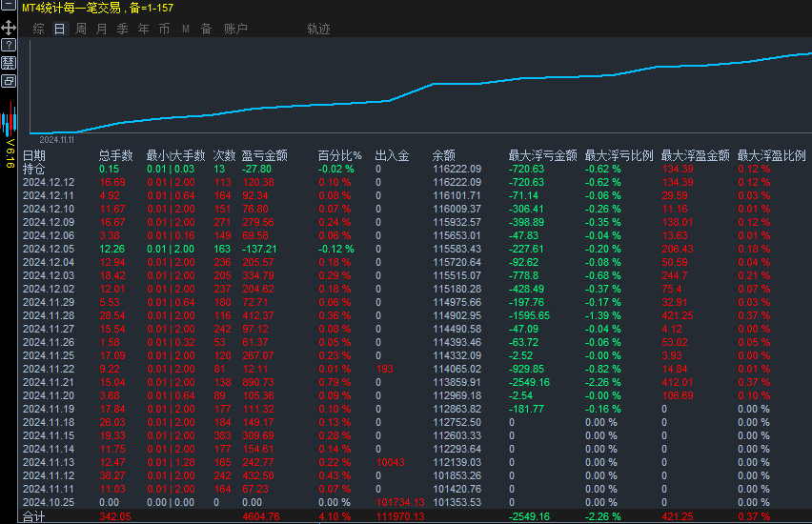812x524 pixels.
Task: Click the 101734.13 deposit cell
Action: [400, 502]
